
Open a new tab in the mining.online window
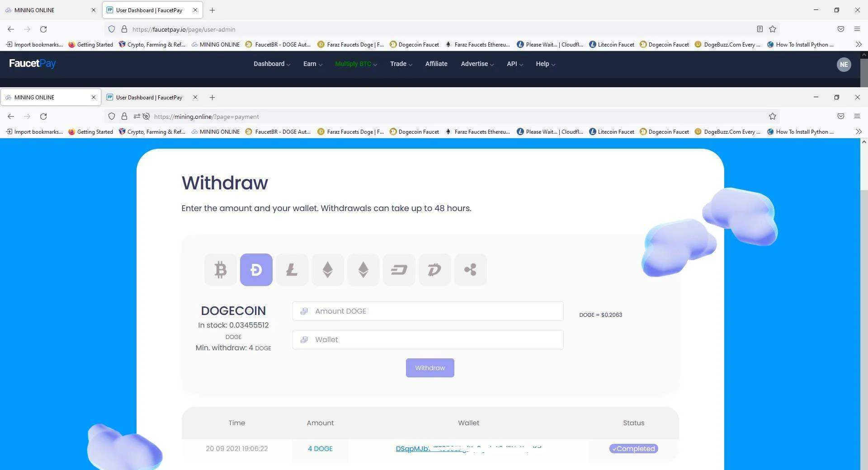point(212,98)
